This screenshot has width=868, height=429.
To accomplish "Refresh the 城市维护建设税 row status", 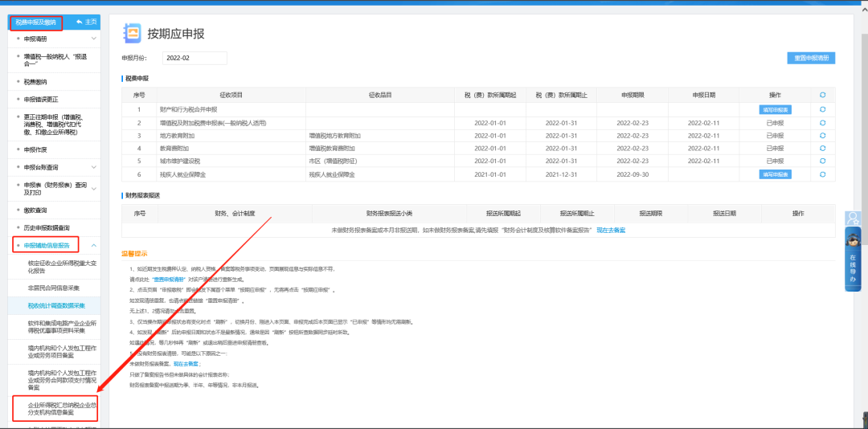I will pos(822,161).
